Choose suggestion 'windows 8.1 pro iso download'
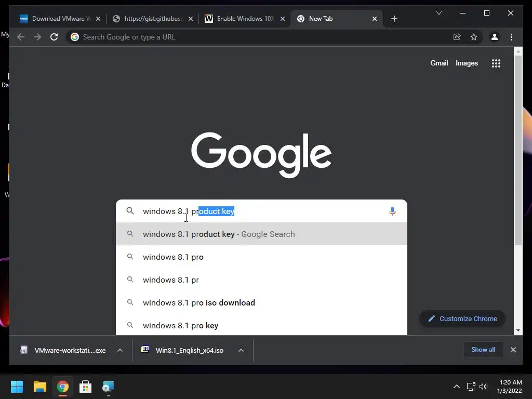The height and width of the screenshot is (399, 532). point(261,303)
